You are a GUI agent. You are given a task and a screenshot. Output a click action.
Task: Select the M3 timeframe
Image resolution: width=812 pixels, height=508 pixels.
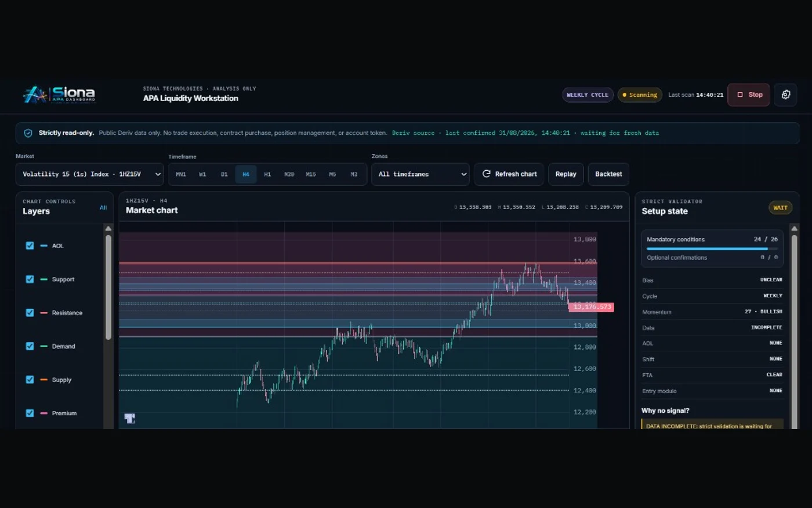pos(354,174)
